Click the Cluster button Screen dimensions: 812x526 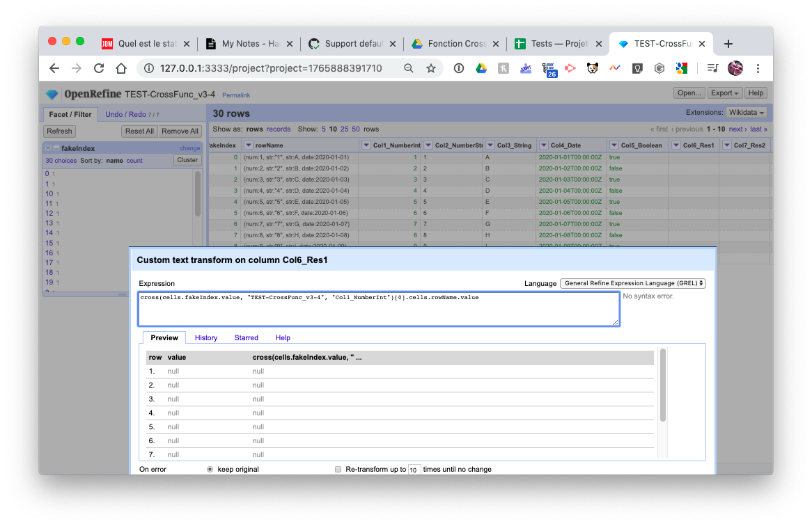[187, 160]
